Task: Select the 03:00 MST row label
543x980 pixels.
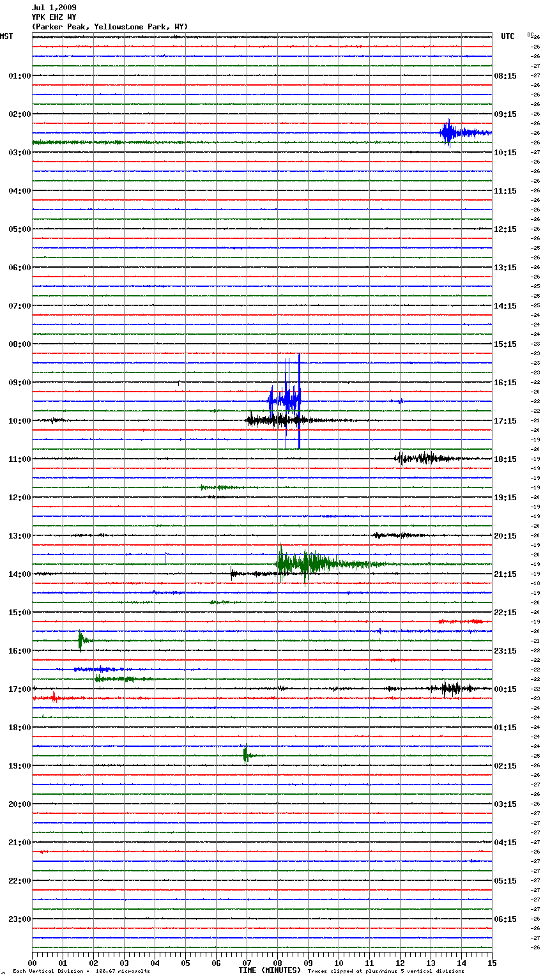Action: (x=20, y=153)
